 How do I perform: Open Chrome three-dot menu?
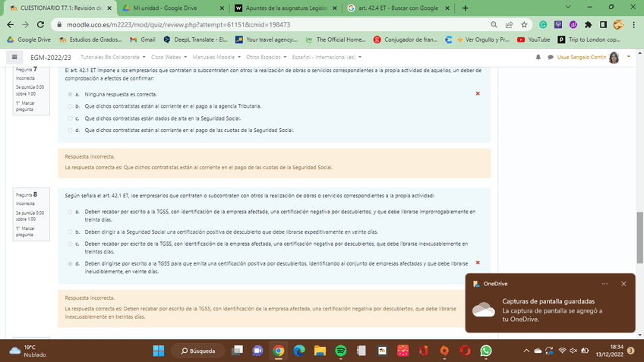[x=633, y=24]
